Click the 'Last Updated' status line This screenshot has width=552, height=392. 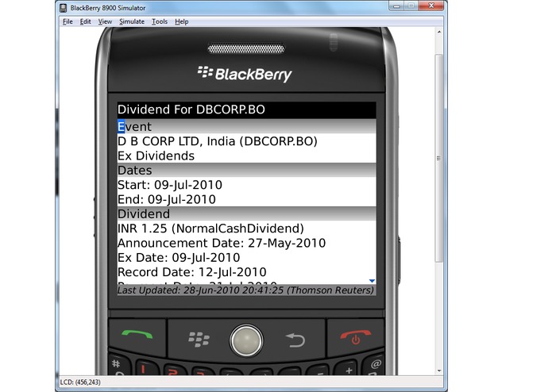(x=246, y=290)
